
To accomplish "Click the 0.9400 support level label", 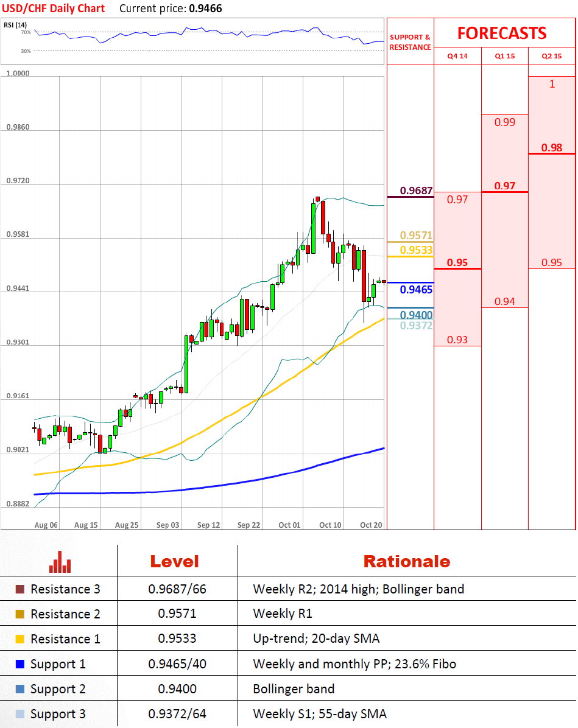I will point(417,315).
